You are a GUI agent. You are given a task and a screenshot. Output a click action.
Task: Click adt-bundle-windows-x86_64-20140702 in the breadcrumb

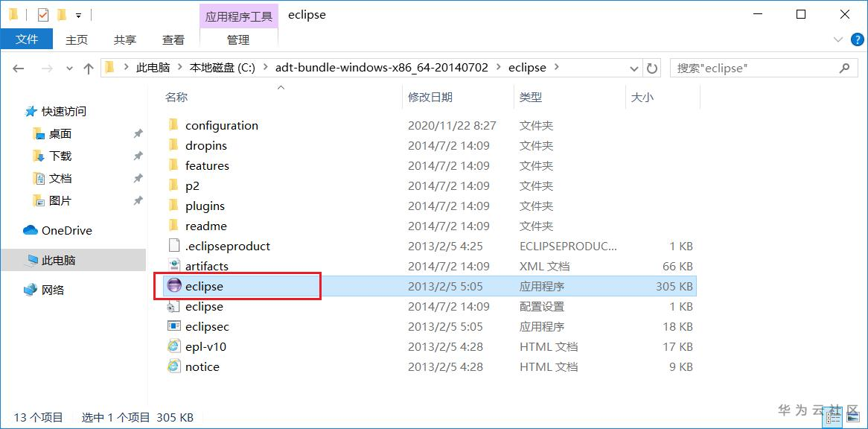pyautogui.click(x=382, y=68)
